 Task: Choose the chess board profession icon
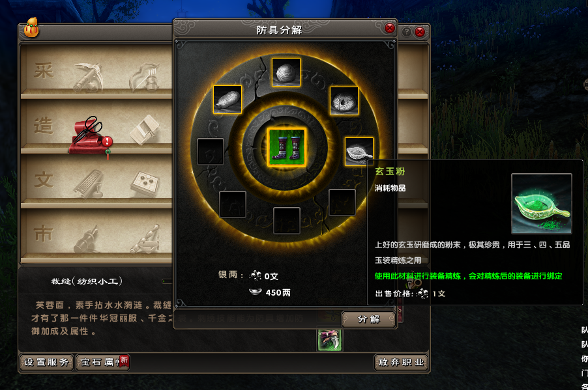(x=145, y=184)
